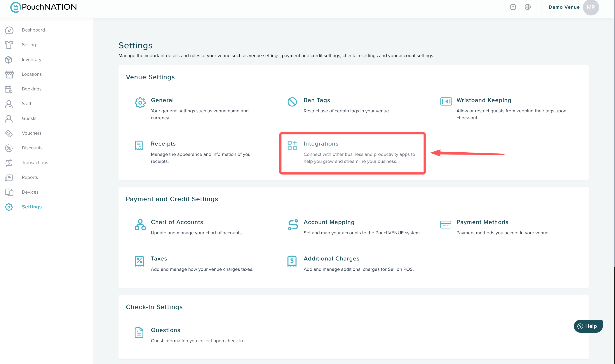
Task: Click the Settings gear icon in sidebar
Action: pyautogui.click(x=9, y=207)
